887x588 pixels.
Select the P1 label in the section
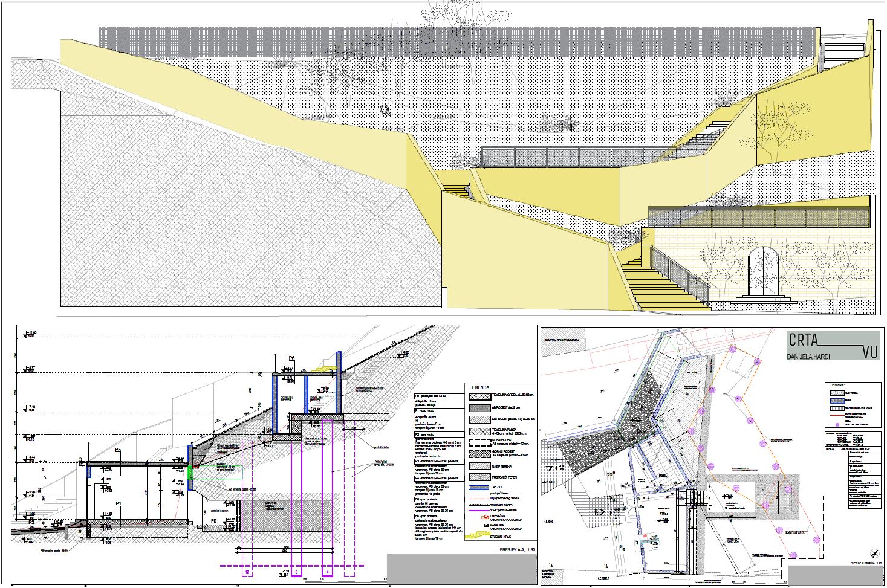(119, 503)
